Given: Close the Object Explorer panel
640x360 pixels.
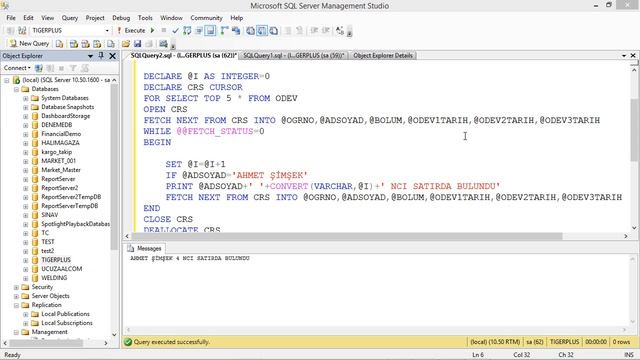Looking at the screenshot, I should point(113,56).
